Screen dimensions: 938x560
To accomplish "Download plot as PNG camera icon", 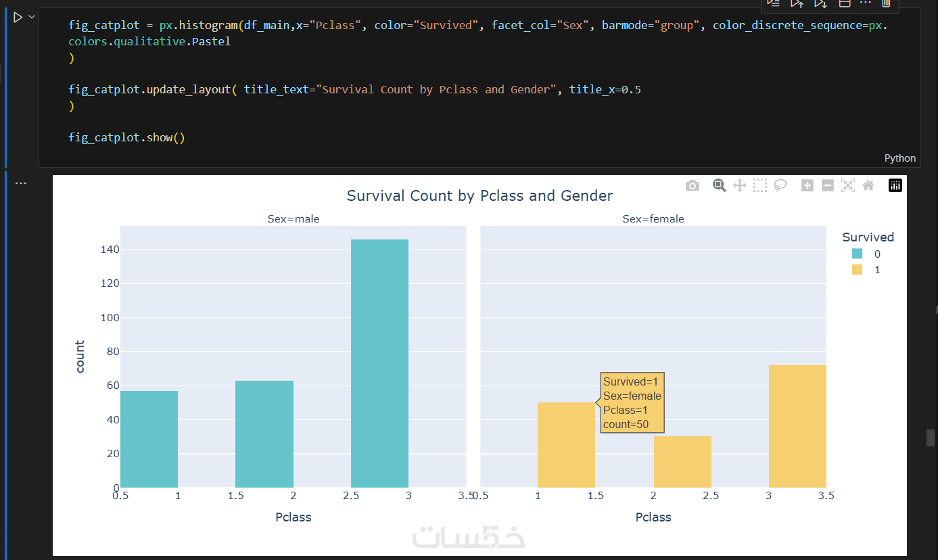I will [x=692, y=185].
